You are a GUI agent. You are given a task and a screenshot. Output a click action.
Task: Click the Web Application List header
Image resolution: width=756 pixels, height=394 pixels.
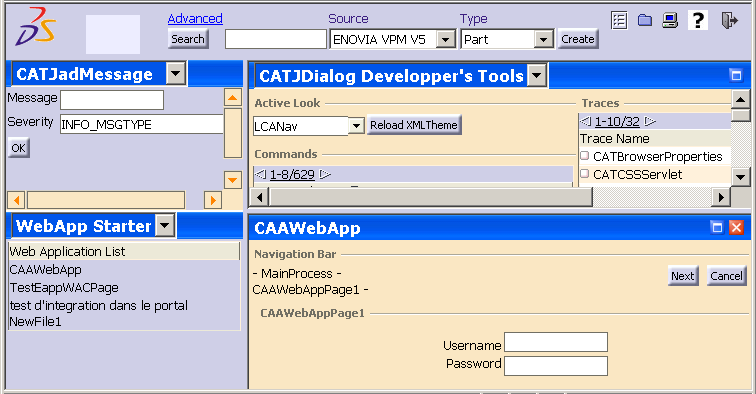pyautogui.click(x=124, y=251)
